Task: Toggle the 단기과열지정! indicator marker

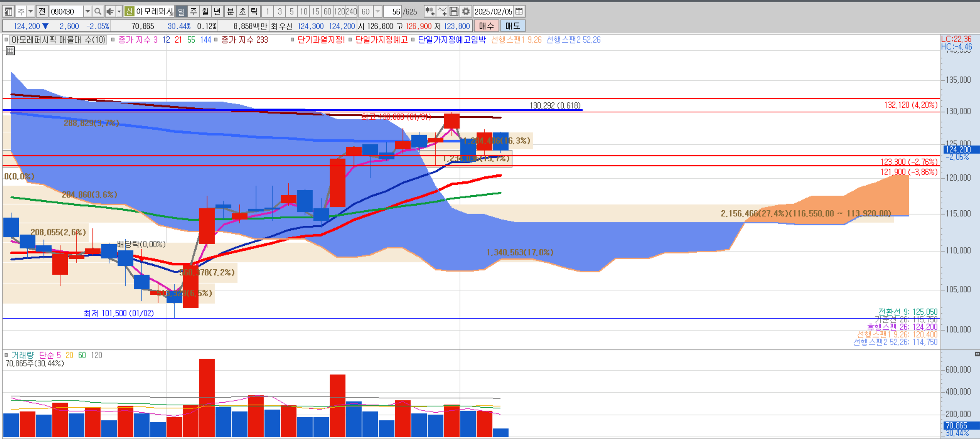Action: click(x=292, y=40)
